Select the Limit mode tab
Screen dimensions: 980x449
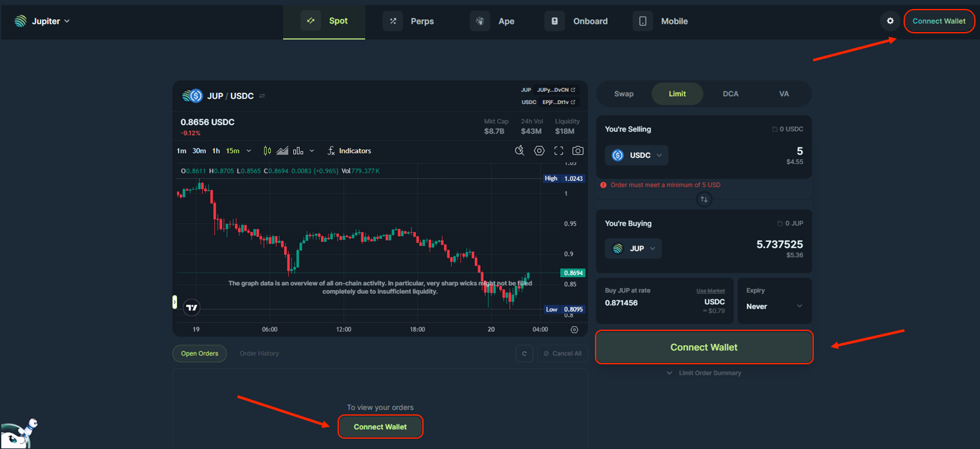coord(677,94)
